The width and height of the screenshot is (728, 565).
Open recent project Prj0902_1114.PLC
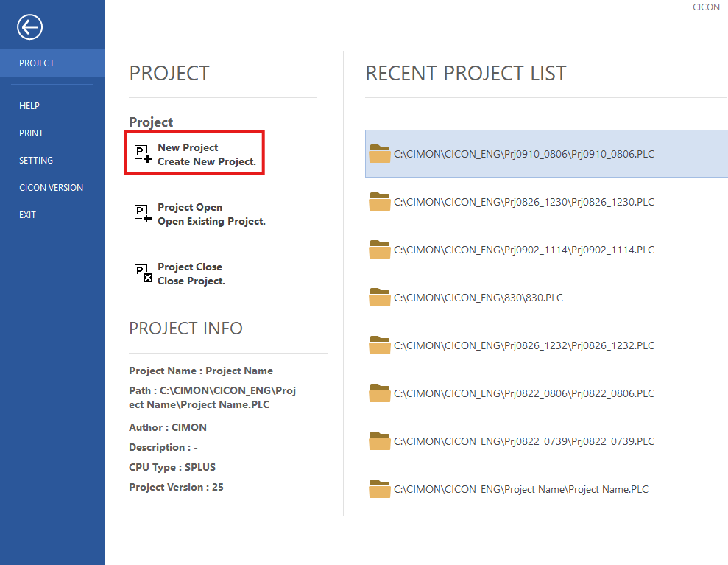(523, 250)
